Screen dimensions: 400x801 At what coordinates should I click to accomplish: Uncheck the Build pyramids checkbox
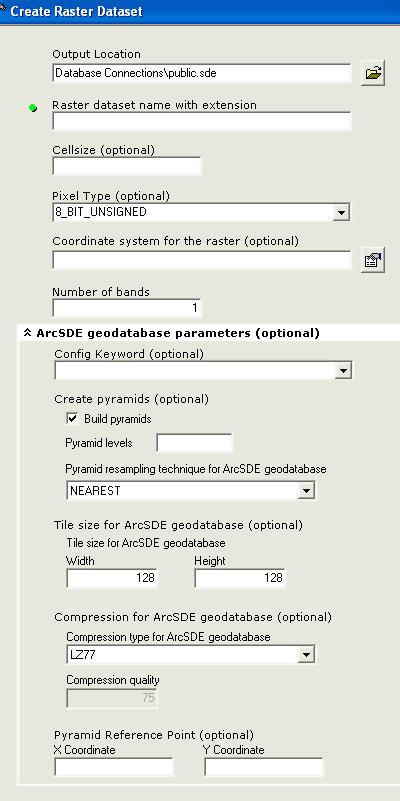point(72,419)
